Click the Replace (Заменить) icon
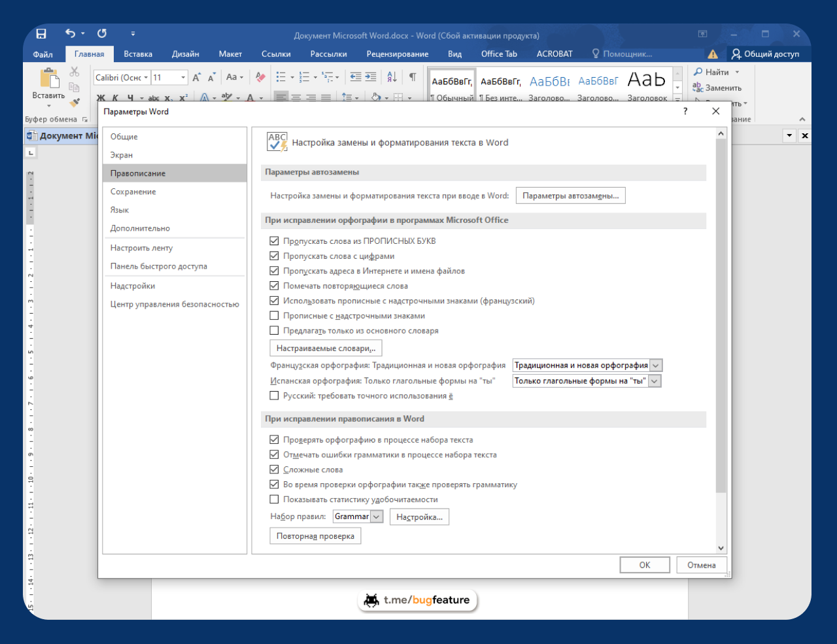Viewport: 837px width, 644px height. pyautogui.click(x=698, y=87)
